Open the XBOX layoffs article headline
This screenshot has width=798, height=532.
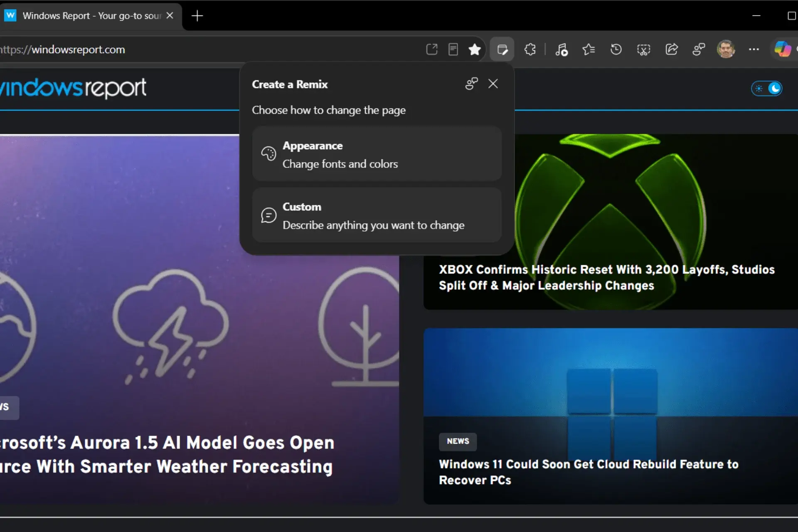(x=607, y=277)
